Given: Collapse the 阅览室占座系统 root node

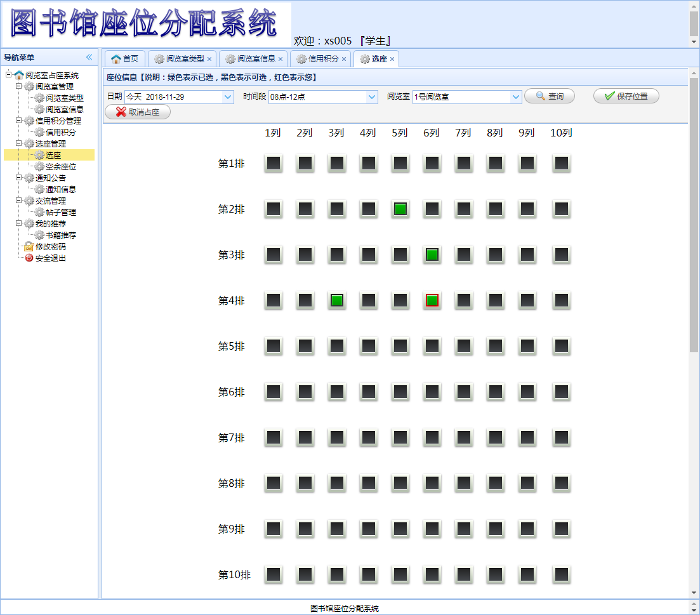Looking at the screenshot, I should 8,74.
